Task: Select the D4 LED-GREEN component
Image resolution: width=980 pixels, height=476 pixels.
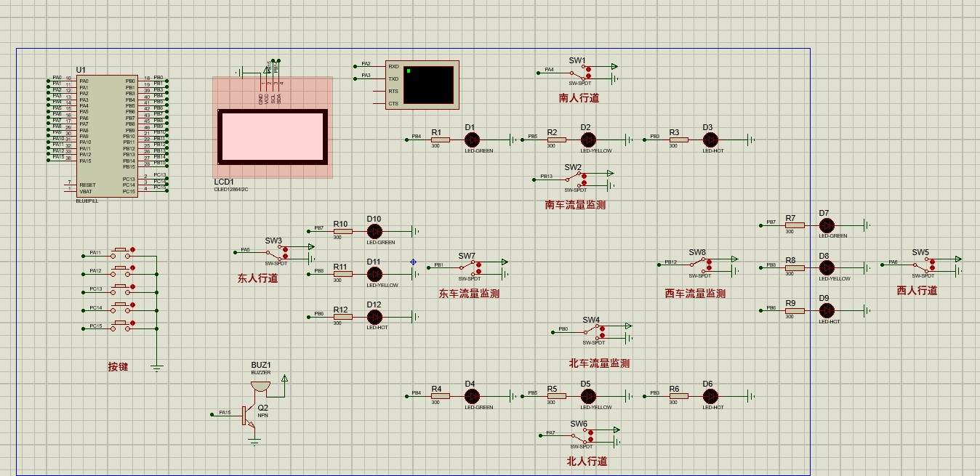Action: pos(472,396)
